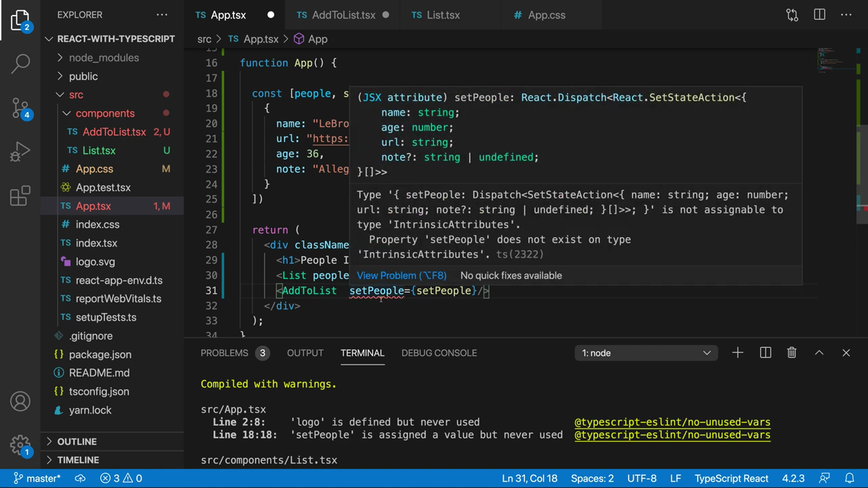
Task: Open the terminal selector '1: node' dropdown
Action: (x=646, y=352)
